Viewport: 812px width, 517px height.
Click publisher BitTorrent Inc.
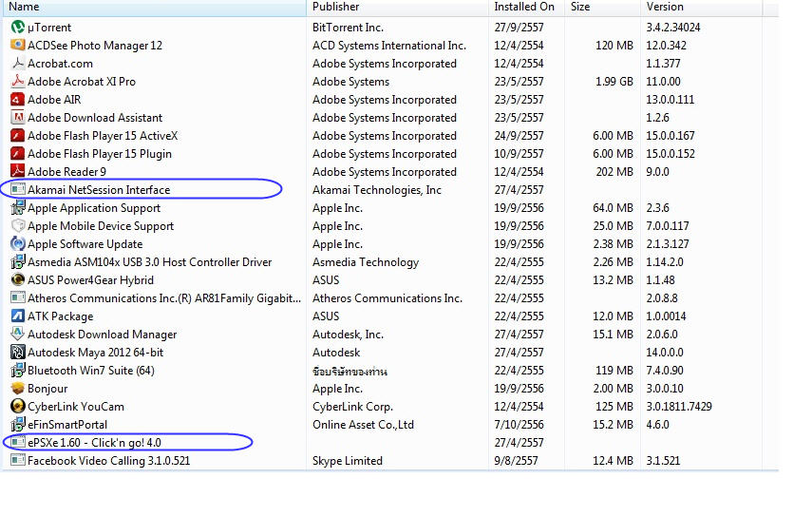(x=348, y=28)
